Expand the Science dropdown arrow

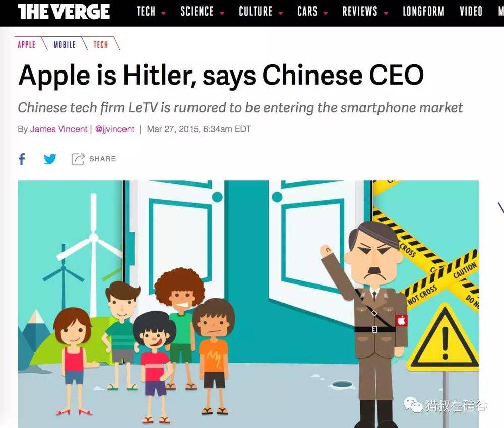(x=222, y=14)
